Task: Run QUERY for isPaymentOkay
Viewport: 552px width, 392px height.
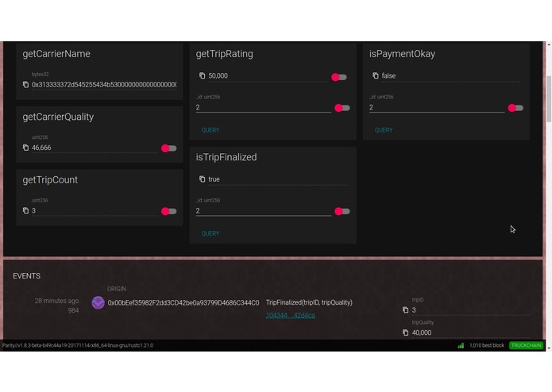Action: [384, 130]
